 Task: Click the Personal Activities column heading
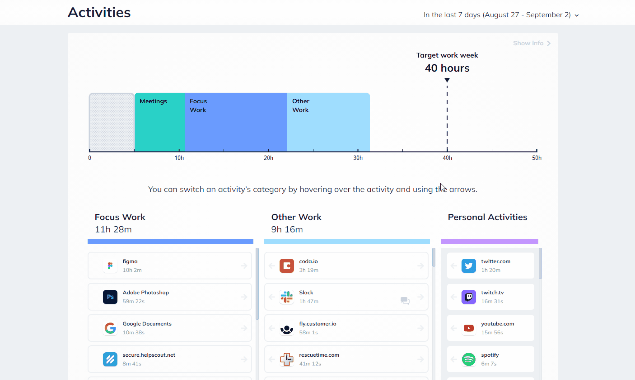click(488, 217)
